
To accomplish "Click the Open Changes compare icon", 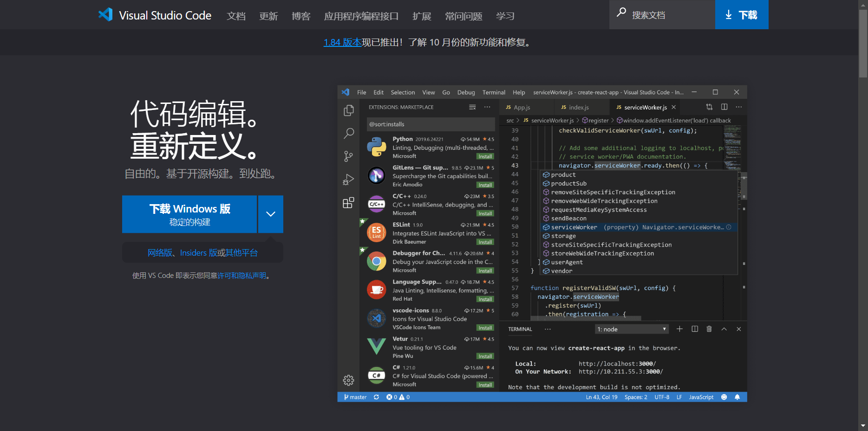I will [x=709, y=107].
